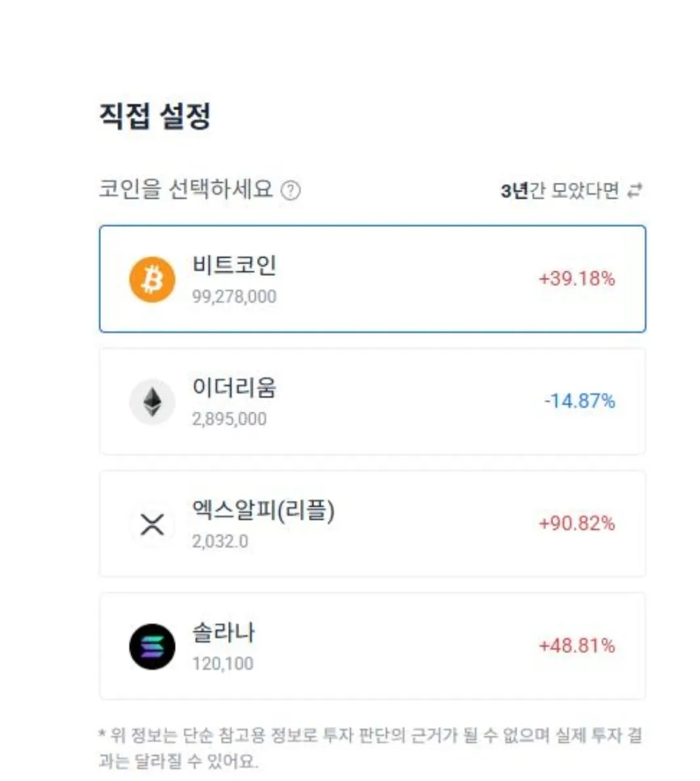Click XRP's +90.82% return figure
This screenshot has height=781, width=700.
click(x=577, y=523)
